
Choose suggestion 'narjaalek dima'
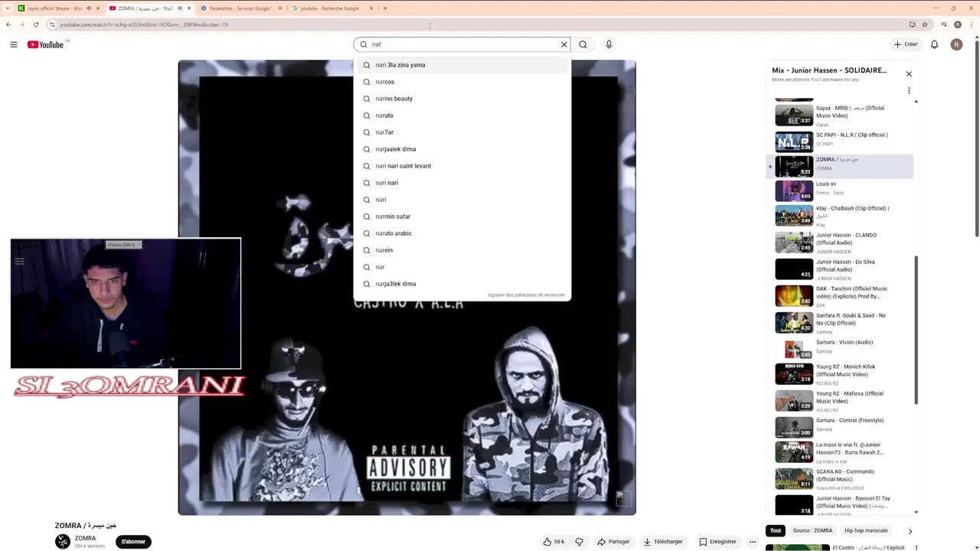462,149
